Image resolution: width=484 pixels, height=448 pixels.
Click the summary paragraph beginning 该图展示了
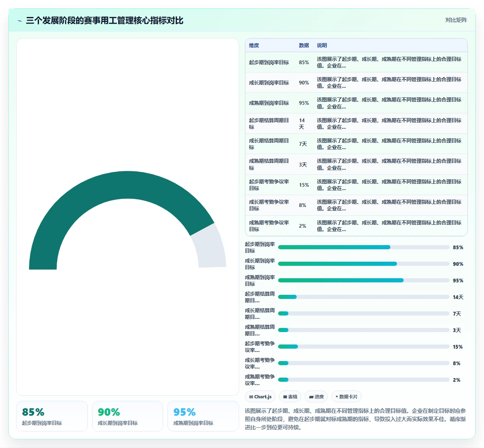pyautogui.click(x=355, y=419)
